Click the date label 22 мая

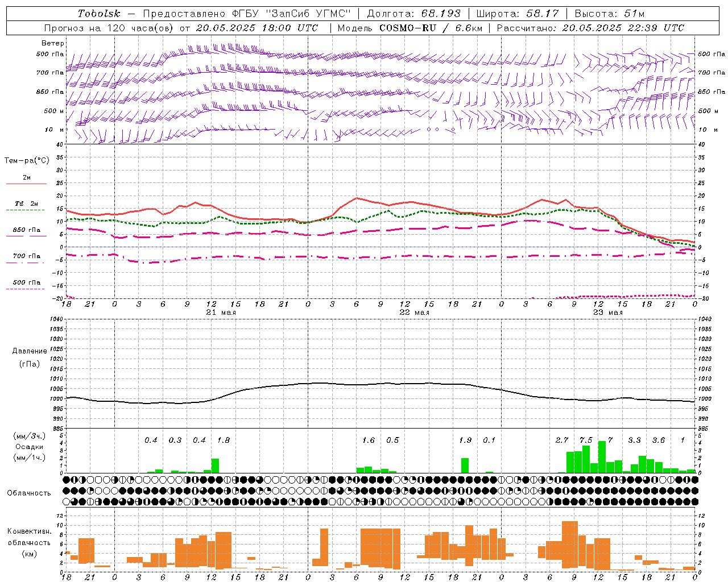pyautogui.click(x=414, y=313)
